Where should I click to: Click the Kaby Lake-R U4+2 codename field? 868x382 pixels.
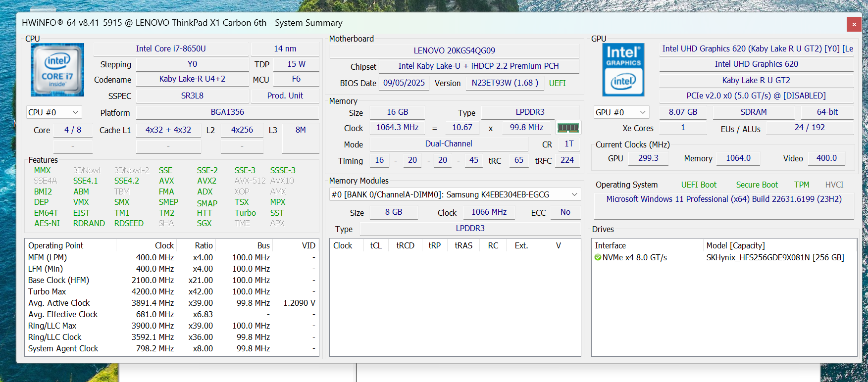192,79
